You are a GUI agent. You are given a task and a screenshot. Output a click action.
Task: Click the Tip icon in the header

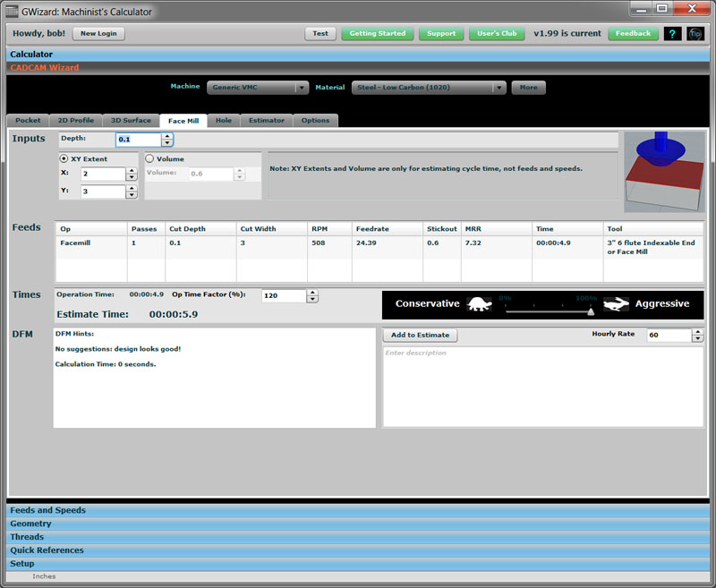pyautogui.click(x=695, y=33)
